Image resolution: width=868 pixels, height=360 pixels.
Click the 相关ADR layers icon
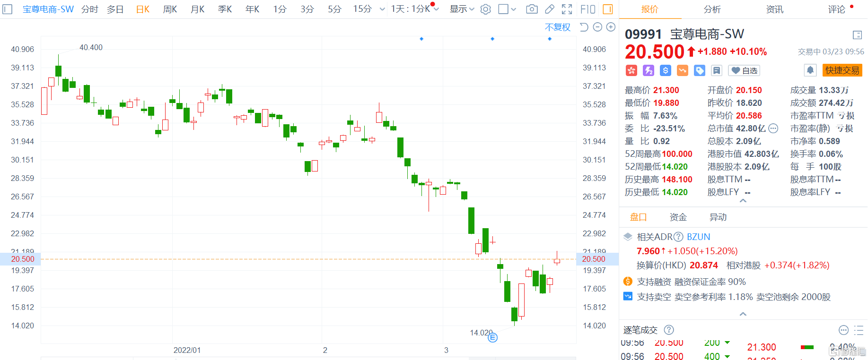628,237
